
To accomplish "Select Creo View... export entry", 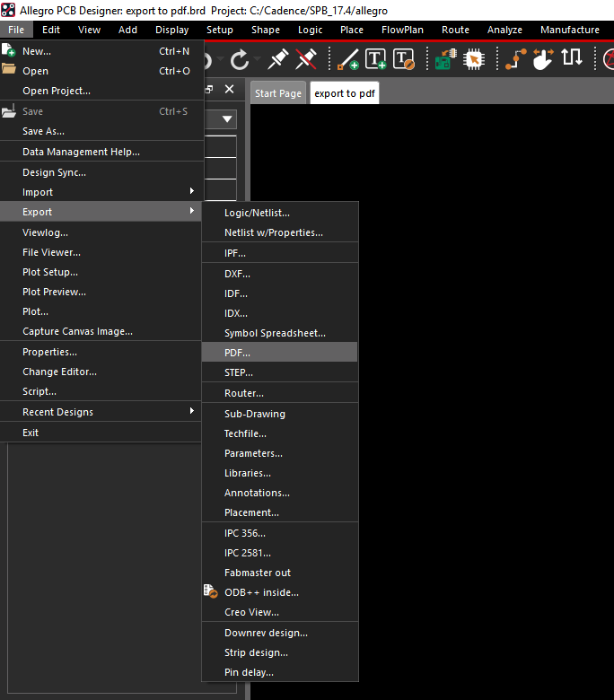I will click(279, 612).
